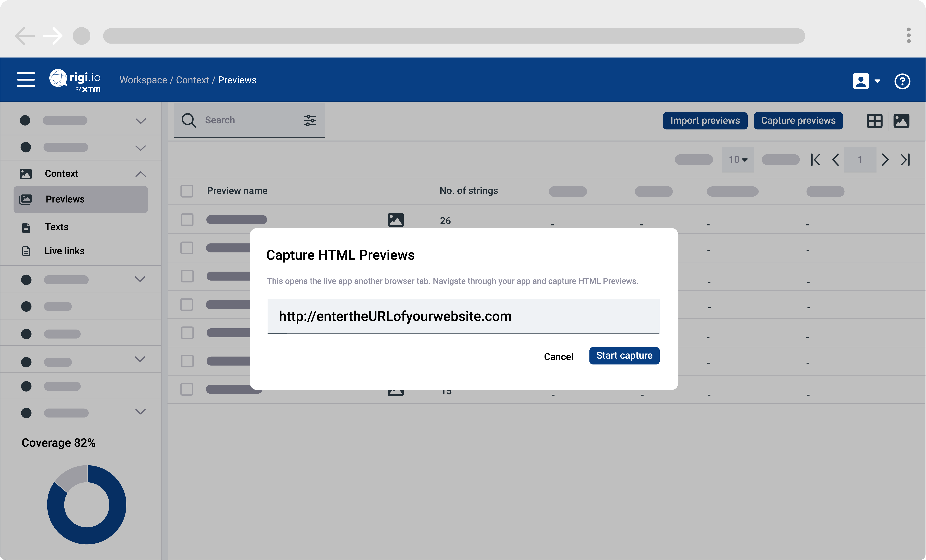Go to Context breadcrumb

coord(192,80)
